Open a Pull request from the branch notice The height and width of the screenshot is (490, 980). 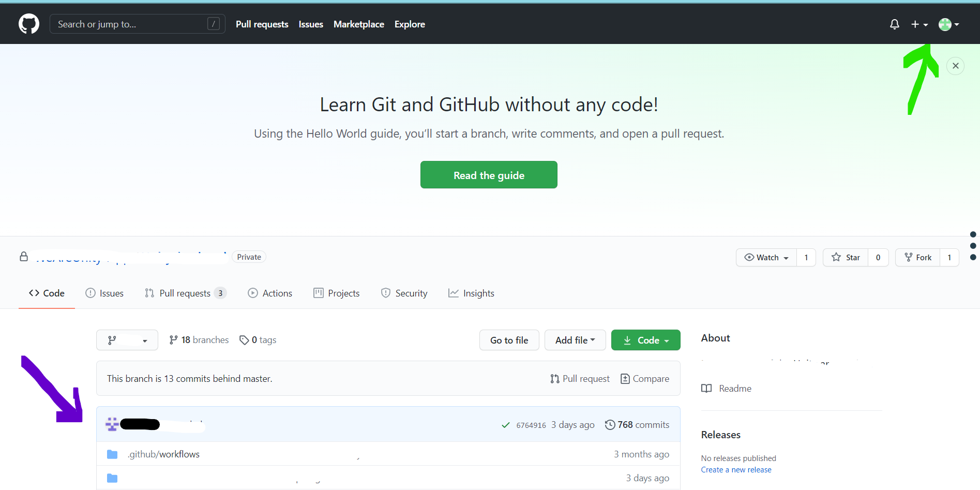coord(580,379)
